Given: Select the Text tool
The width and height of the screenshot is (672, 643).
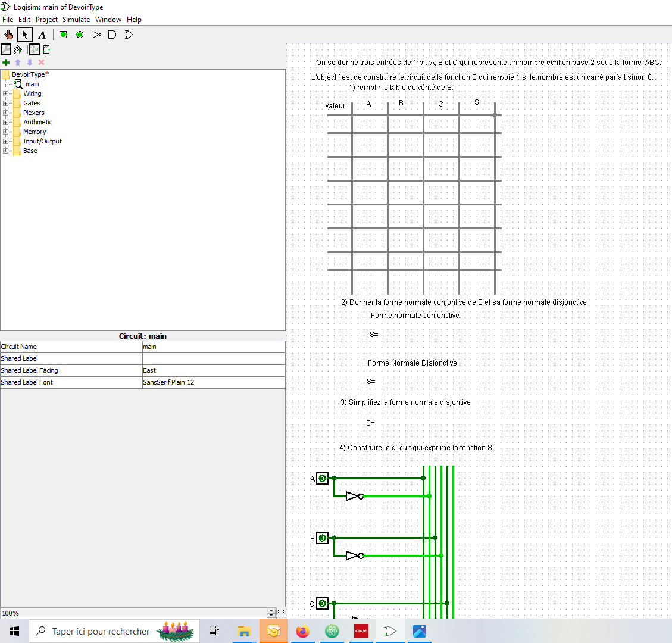Looking at the screenshot, I should coord(42,35).
